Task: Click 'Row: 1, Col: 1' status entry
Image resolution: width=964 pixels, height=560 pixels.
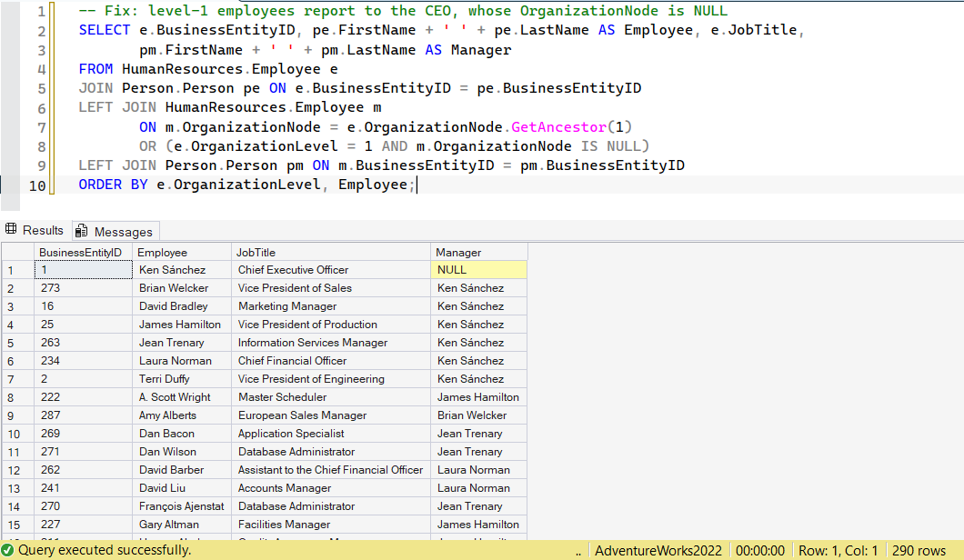Action: pyautogui.click(x=838, y=550)
